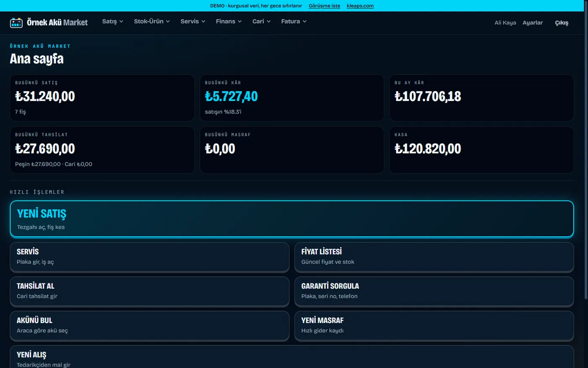Open the Fiyat Listesi quick action
Screen dimensions: 588x368
pyautogui.click(x=434, y=257)
